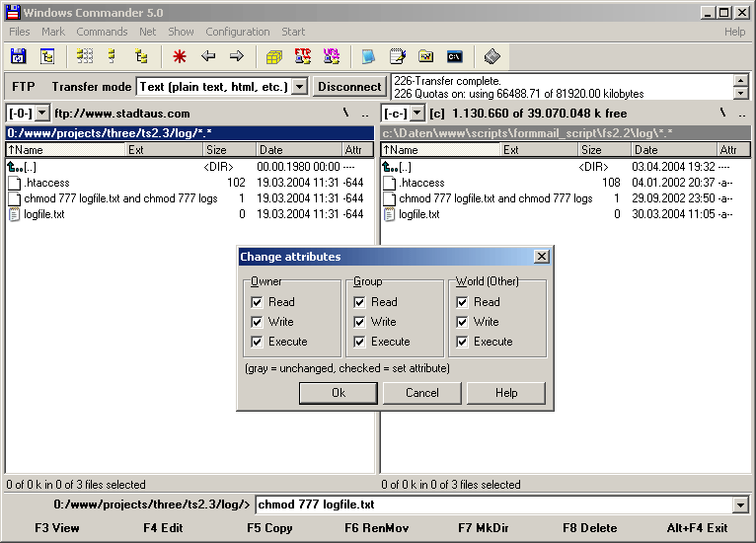Click the blue book toolbar icon
This screenshot has height=543, width=756.
pos(368,56)
